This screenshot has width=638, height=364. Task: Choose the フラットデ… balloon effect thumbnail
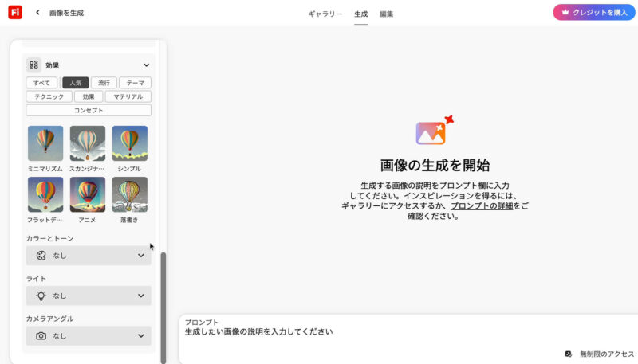coord(45,194)
